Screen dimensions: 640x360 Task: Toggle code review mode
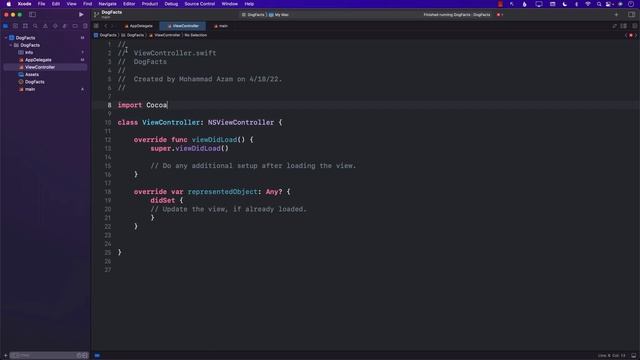[614, 26]
